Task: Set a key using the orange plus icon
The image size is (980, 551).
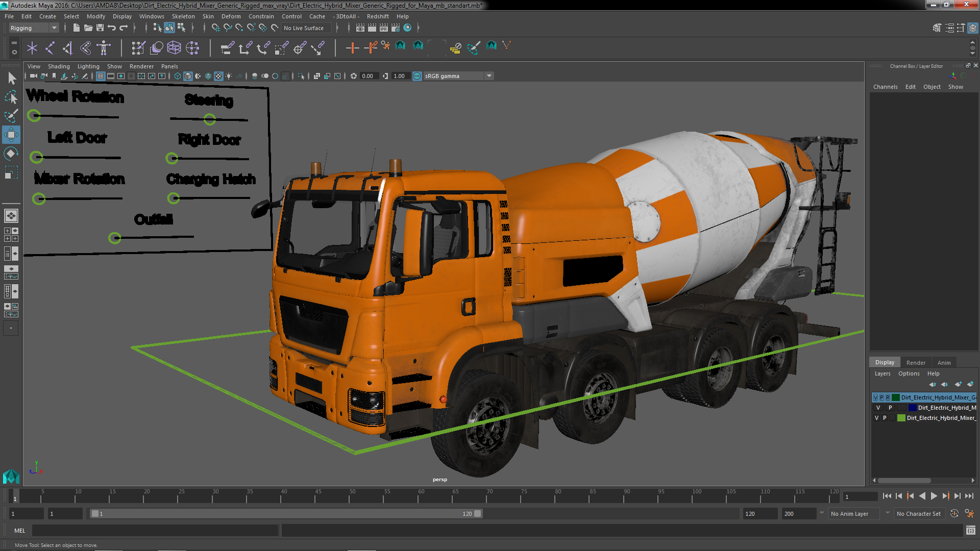Action: [x=352, y=48]
